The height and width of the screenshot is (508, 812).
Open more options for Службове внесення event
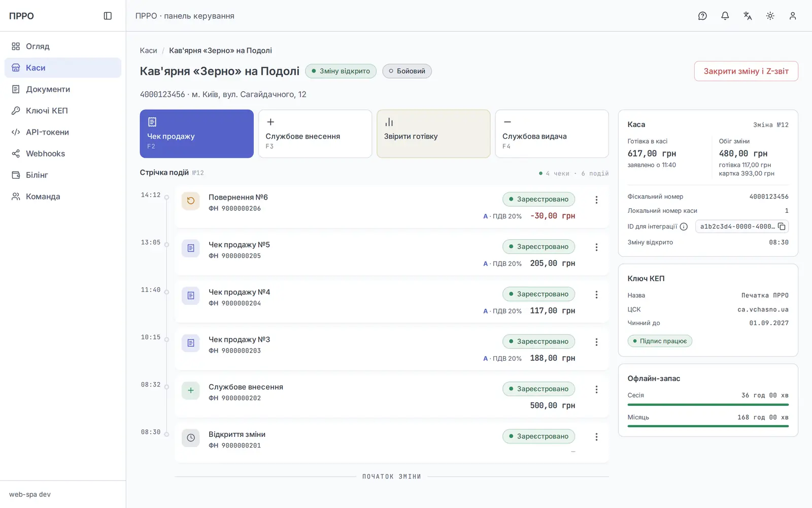click(596, 390)
